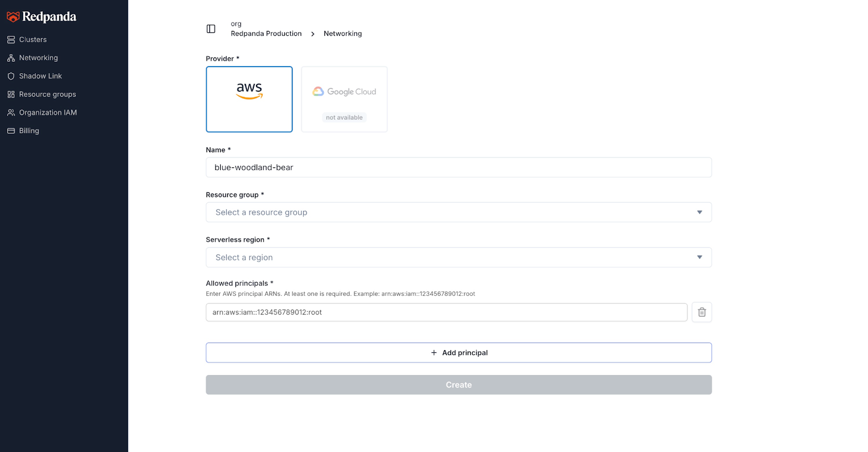The image size is (868, 452).
Task: Click the Serverless region dropdown arrow
Action: 699,257
